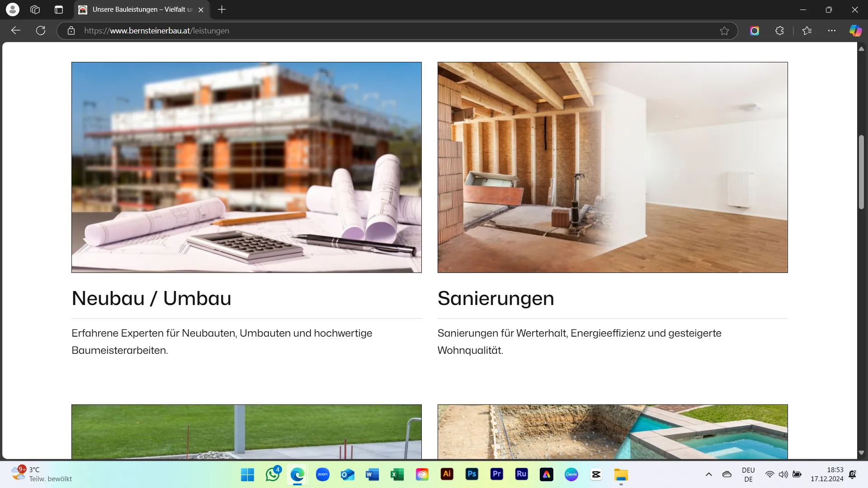The width and height of the screenshot is (868, 488).
Task: Open Photoshop from the taskbar
Action: click(472, 474)
